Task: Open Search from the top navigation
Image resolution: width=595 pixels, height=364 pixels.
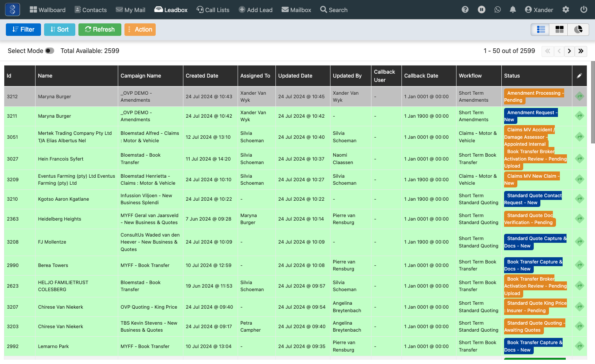Action: tap(334, 10)
